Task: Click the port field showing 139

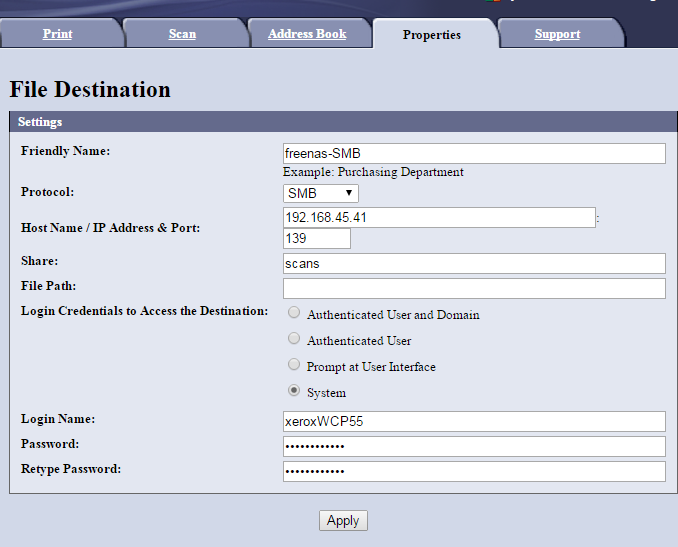Action: [x=317, y=238]
